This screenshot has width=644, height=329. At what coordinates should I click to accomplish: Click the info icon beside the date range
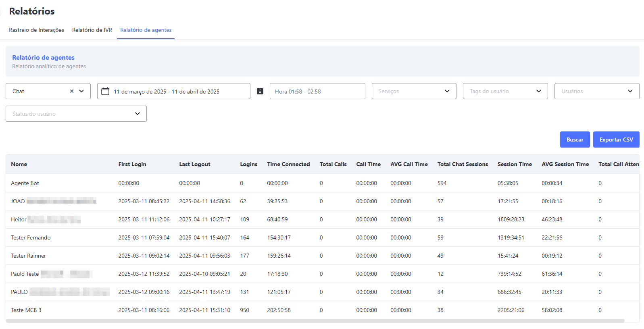(x=260, y=91)
